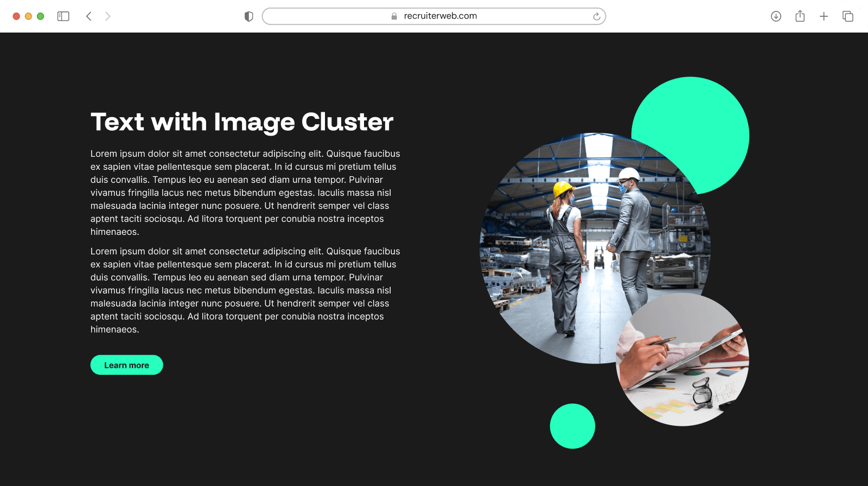
Task: Go forward to the next page
Action: coord(107,16)
